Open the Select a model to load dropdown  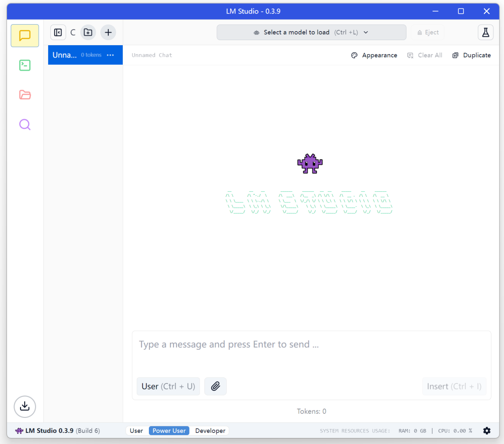(x=311, y=33)
